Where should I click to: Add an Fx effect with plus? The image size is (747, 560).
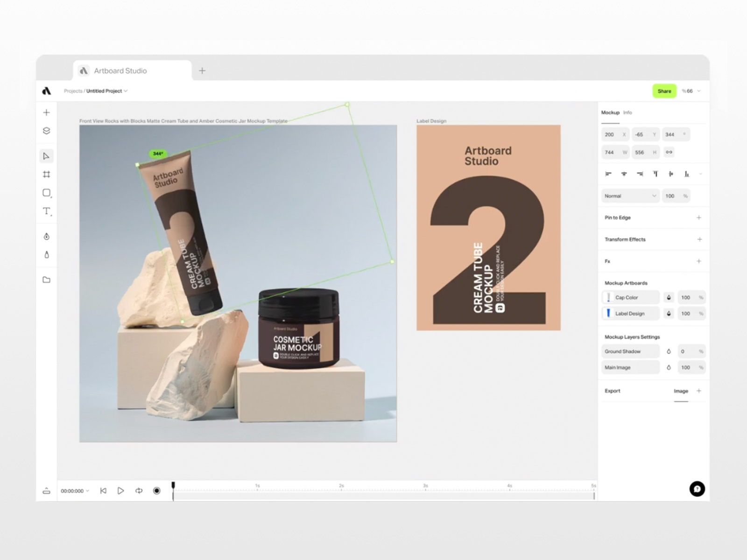point(699,261)
